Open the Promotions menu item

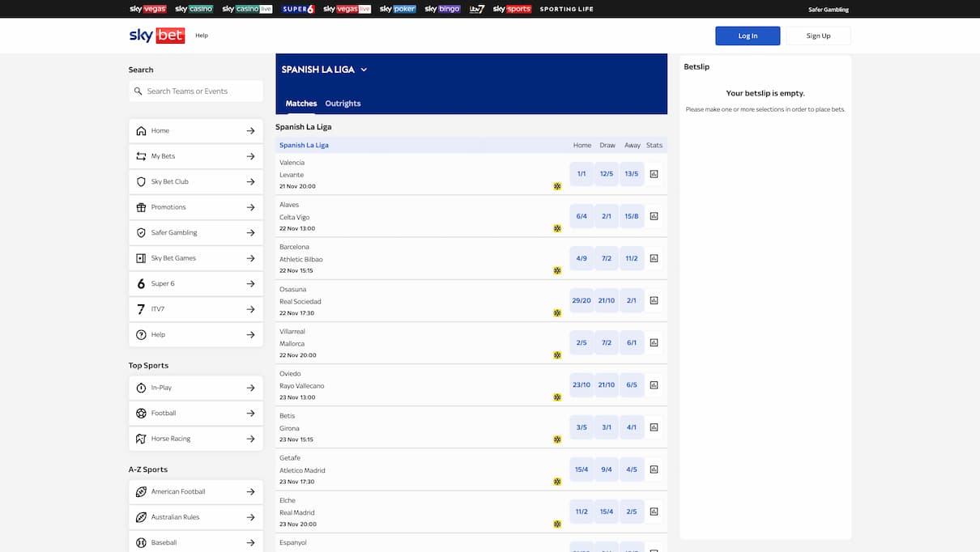[196, 207]
